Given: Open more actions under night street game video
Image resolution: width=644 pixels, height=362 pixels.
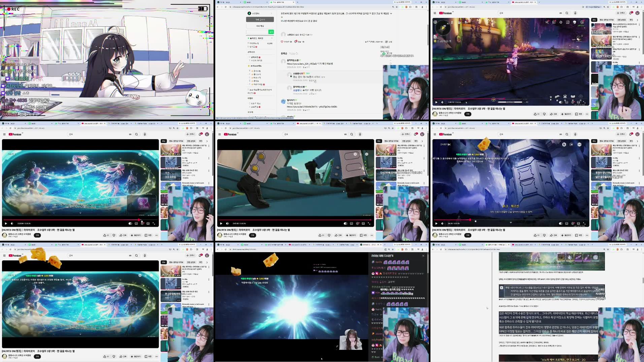Looking at the screenshot, I should coord(587,114).
